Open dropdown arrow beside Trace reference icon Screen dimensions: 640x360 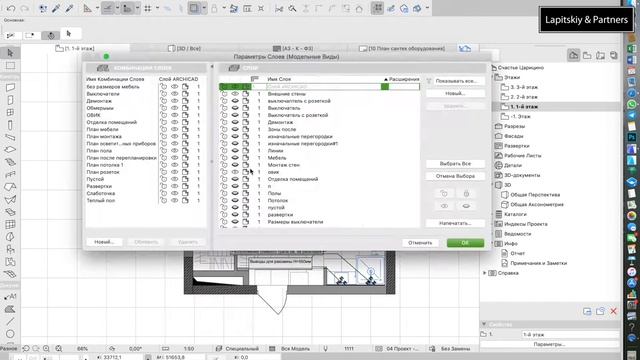pyautogui.click(x=204, y=8)
